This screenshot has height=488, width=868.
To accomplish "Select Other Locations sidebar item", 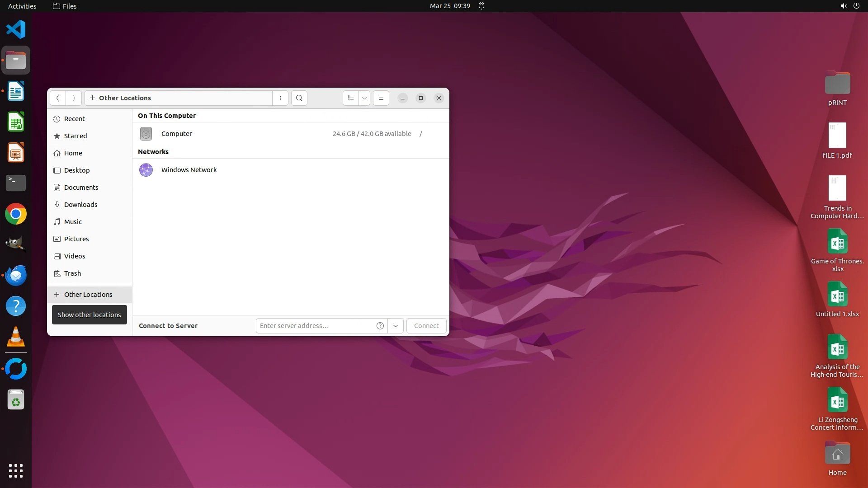I will pyautogui.click(x=88, y=295).
